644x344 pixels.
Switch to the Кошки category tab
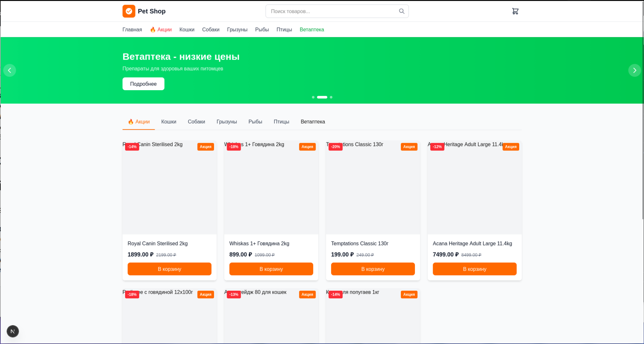(x=169, y=122)
